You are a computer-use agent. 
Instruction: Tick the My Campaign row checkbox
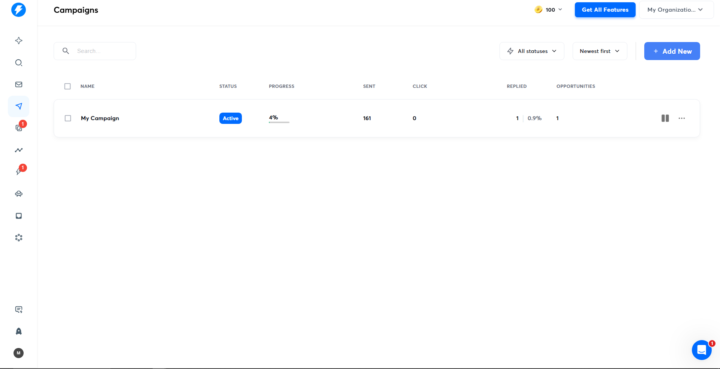point(68,118)
